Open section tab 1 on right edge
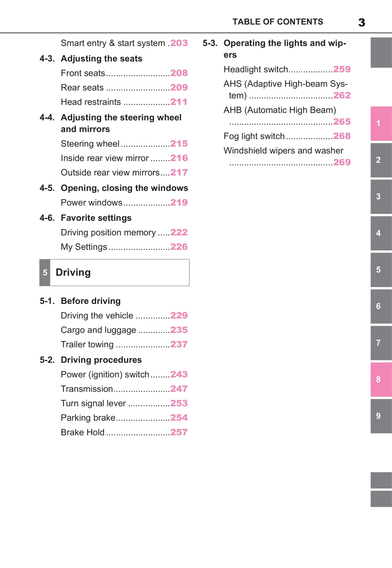This screenshot has height=568, width=392. point(381,124)
